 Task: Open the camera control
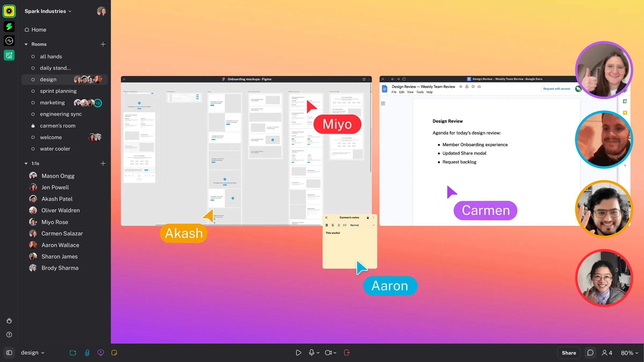point(328,353)
